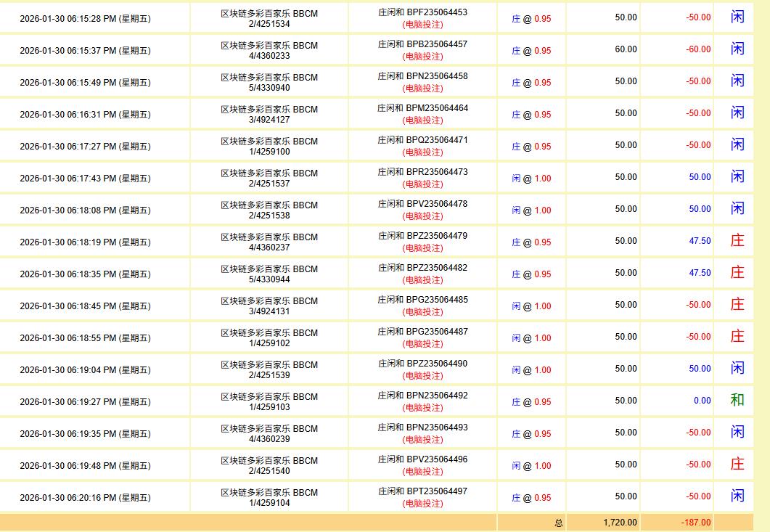This screenshot has height=532, width=770.
Task: Click bet ID BPN235064458
Action: point(437,76)
